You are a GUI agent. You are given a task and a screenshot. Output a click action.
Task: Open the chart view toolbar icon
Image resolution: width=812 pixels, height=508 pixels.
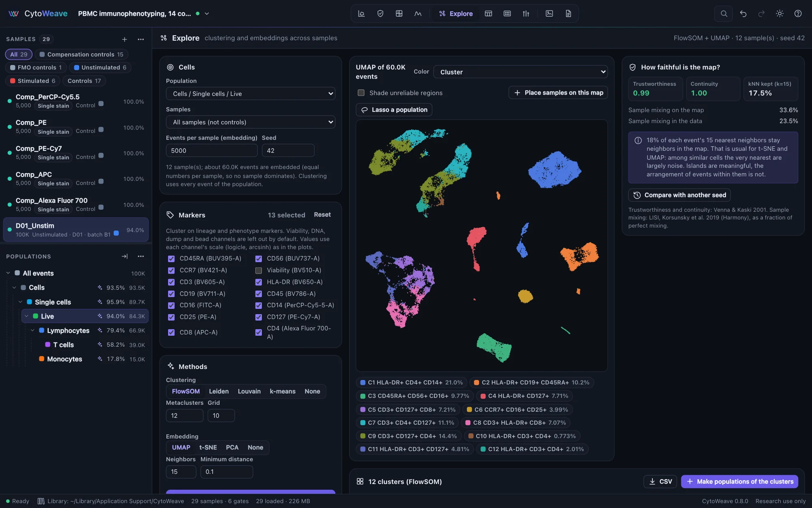pyautogui.click(x=361, y=13)
